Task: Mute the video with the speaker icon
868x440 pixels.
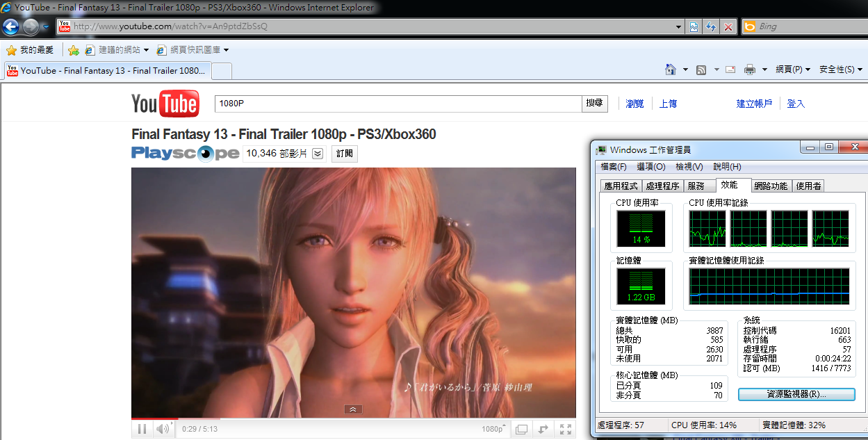Action: 163,429
